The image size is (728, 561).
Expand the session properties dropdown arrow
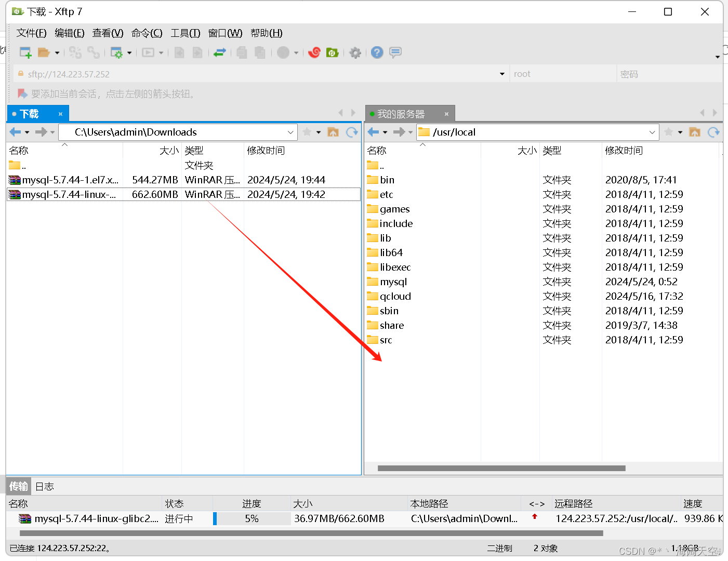tap(129, 53)
